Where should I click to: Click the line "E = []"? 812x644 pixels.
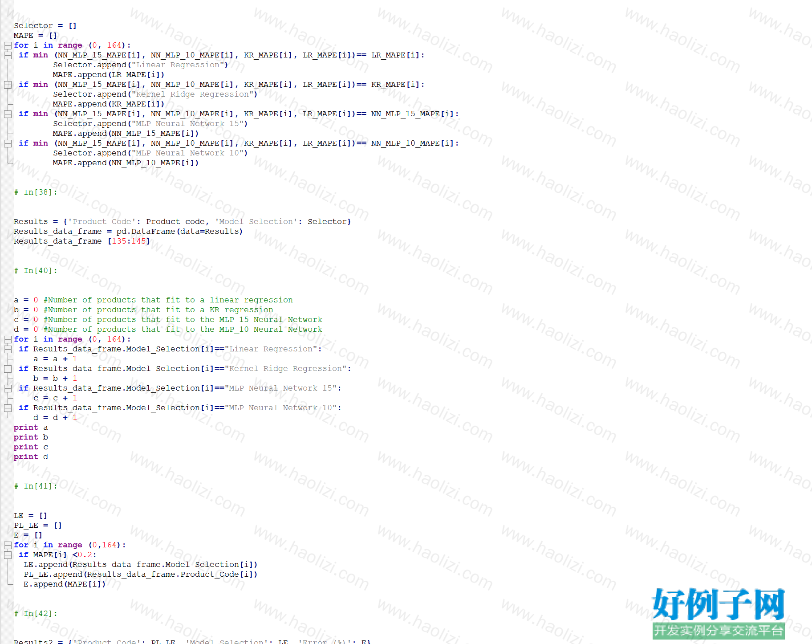pos(28,535)
